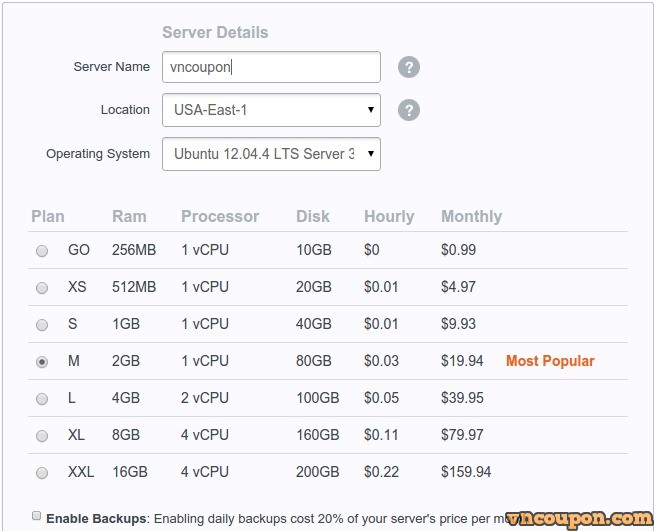Focus the Server Name input field
The image size is (654, 531).
(x=271, y=67)
